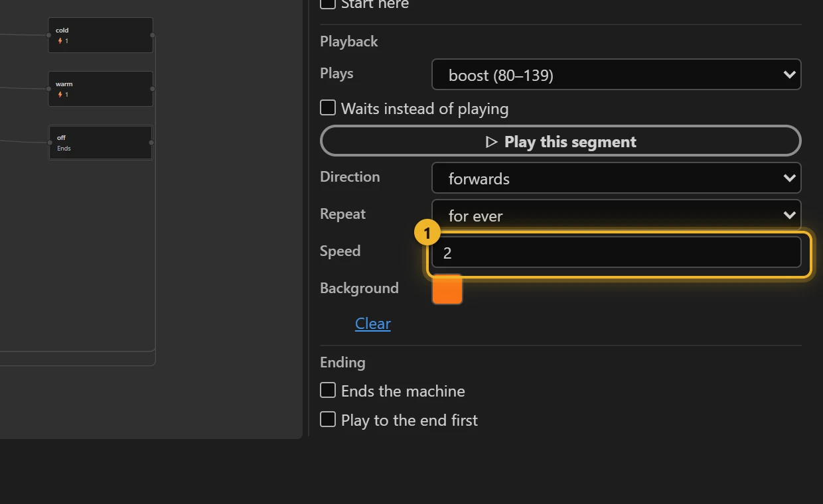823x504 pixels.
Task: Click the Repeat field label
Action: 342,214
